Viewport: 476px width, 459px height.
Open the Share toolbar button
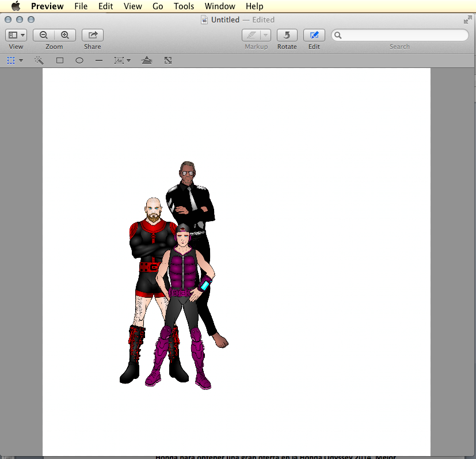pyautogui.click(x=92, y=35)
